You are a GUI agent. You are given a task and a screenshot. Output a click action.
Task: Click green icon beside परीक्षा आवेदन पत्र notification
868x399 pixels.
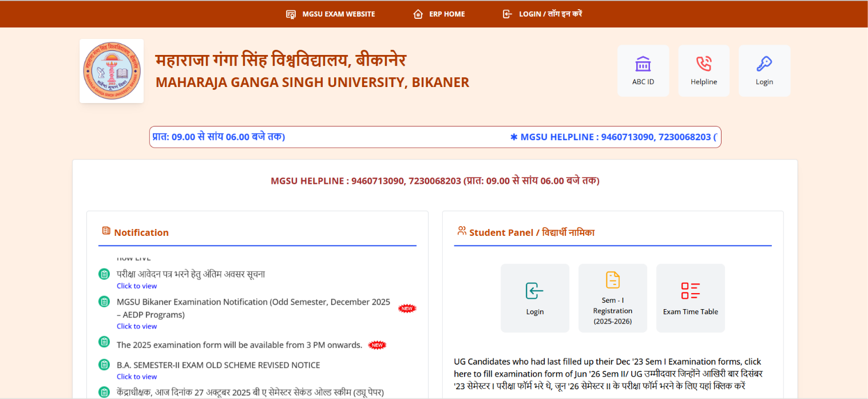tap(104, 274)
